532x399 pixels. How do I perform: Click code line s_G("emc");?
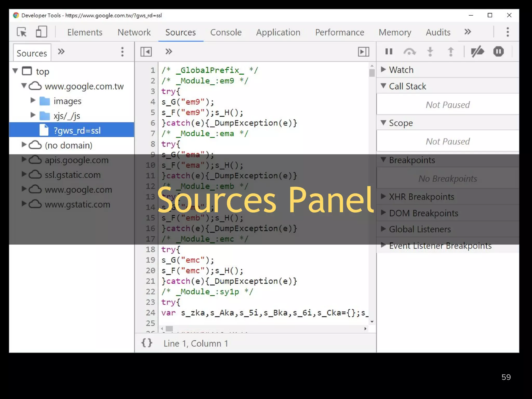click(188, 260)
